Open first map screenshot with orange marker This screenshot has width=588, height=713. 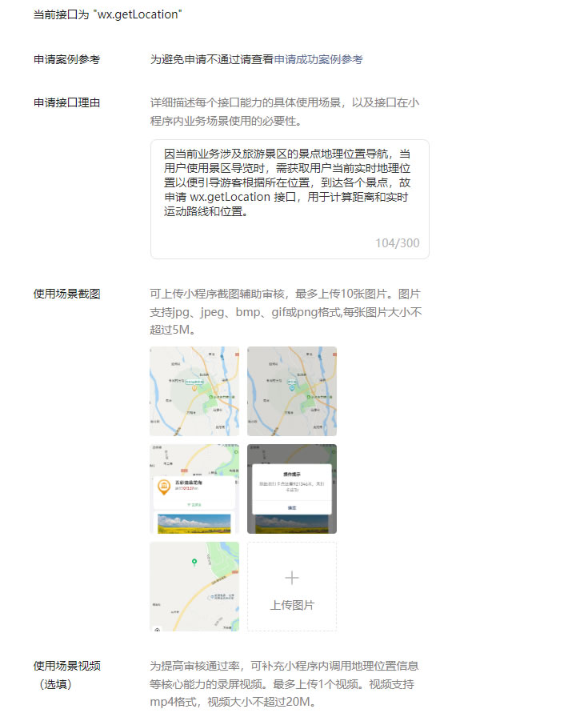[x=194, y=391]
